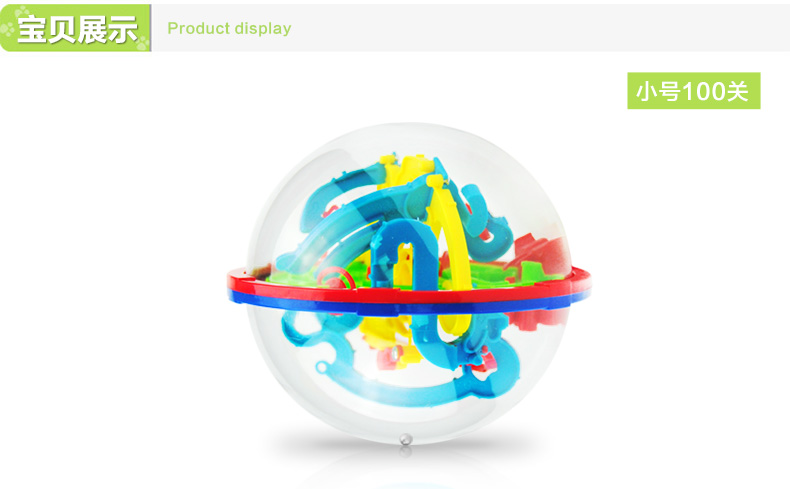Click the 宝 character in the header badge
Image resolution: width=790 pixels, height=489 pixels.
coord(32,29)
